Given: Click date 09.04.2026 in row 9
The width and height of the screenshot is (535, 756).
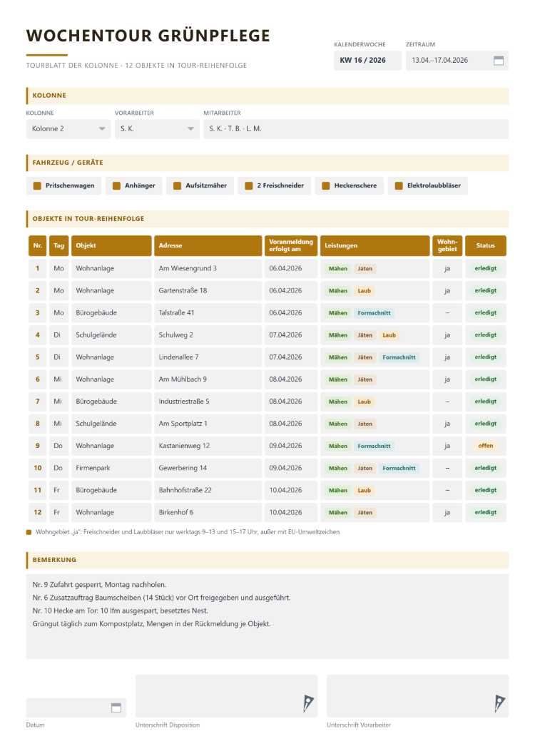Looking at the screenshot, I should point(285,446).
